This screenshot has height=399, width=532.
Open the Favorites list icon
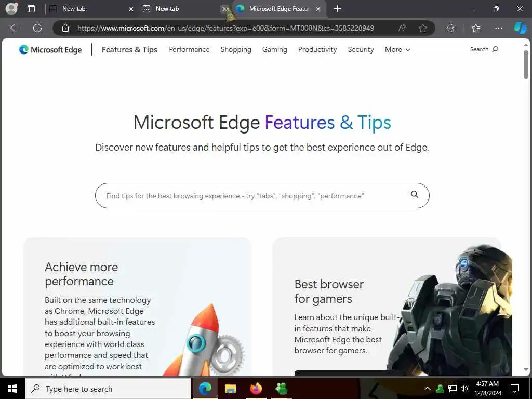pyautogui.click(x=476, y=28)
